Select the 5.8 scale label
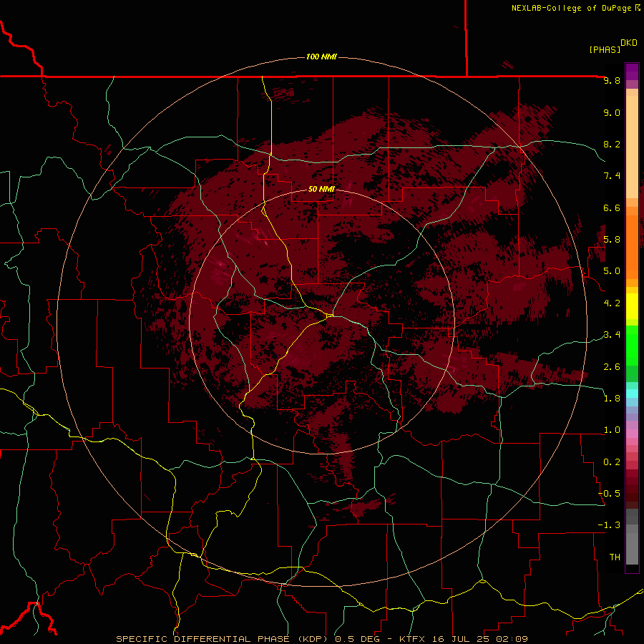Image resolution: width=644 pixels, height=644 pixels. 612,240
